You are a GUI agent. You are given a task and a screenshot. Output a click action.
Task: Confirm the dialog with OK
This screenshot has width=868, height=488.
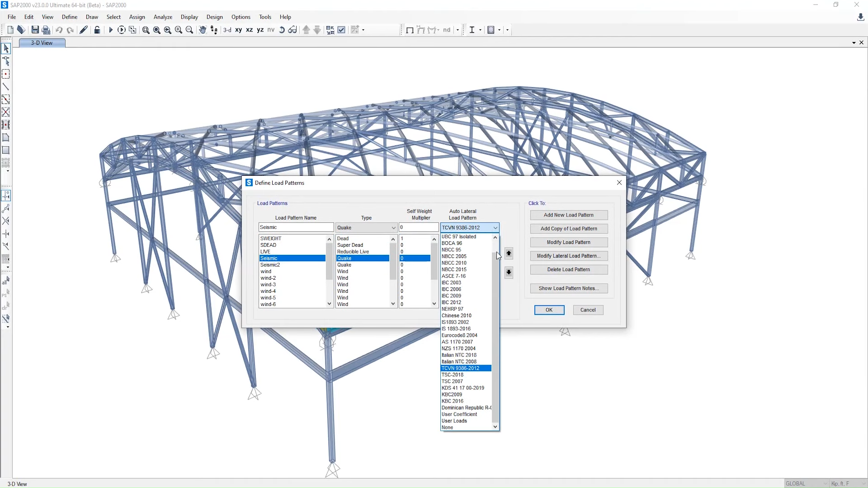[x=549, y=310]
